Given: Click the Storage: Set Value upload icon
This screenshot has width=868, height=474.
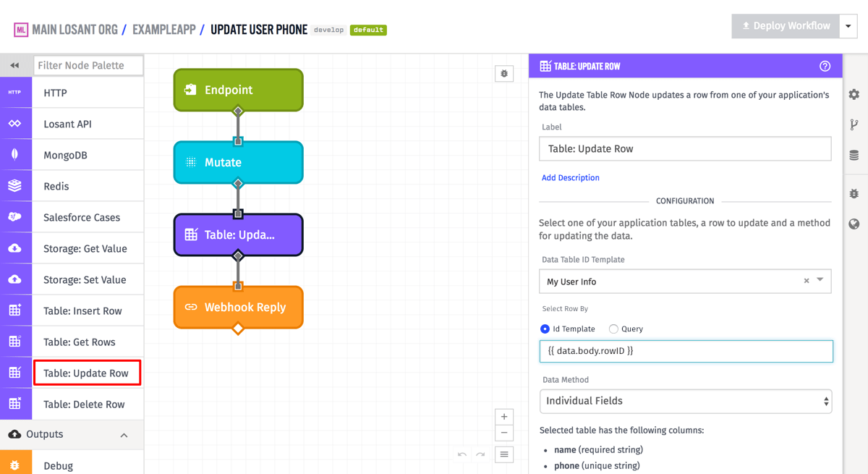Looking at the screenshot, I should click(x=15, y=279).
